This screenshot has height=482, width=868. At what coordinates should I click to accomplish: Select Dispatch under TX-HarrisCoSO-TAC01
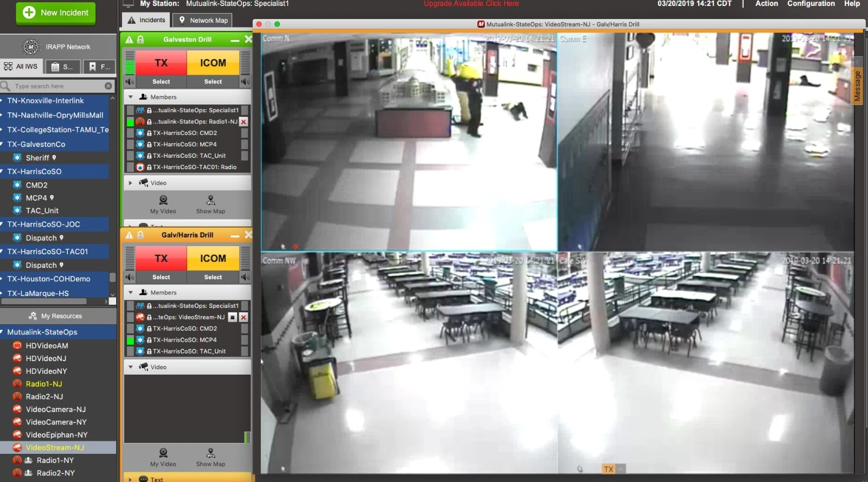point(41,266)
